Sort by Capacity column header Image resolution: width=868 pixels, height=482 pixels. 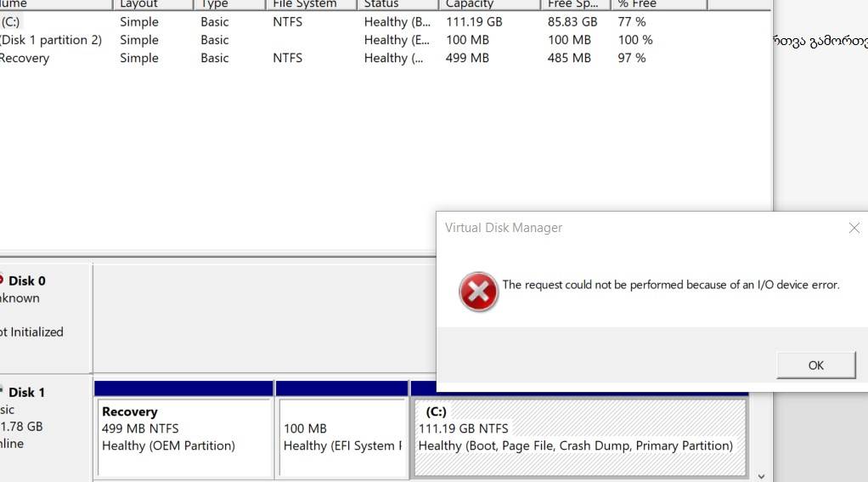pos(489,4)
